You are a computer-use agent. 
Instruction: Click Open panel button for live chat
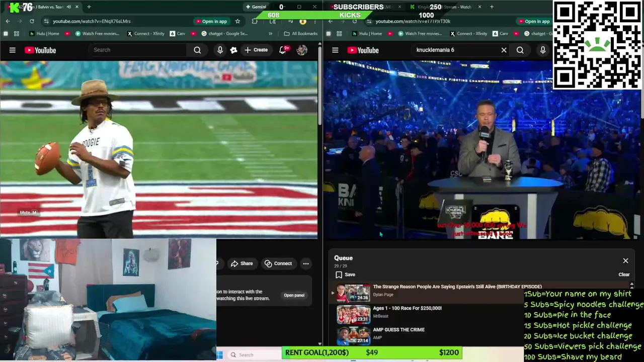(294, 295)
